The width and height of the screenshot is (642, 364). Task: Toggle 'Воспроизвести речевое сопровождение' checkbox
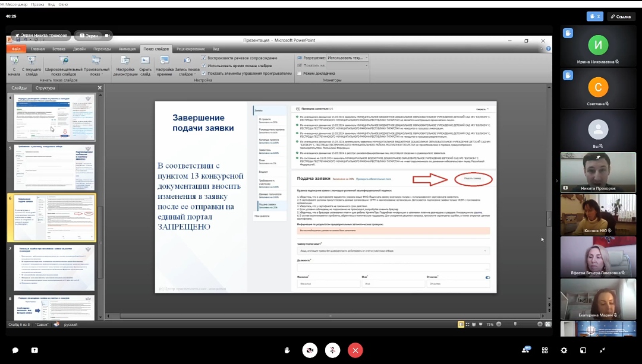[204, 58]
